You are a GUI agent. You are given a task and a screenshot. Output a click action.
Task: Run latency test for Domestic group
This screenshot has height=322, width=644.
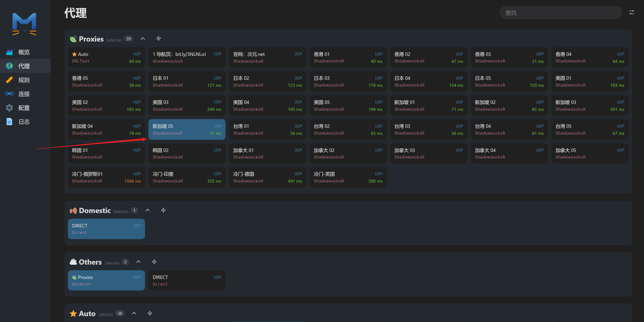[163, 210]
